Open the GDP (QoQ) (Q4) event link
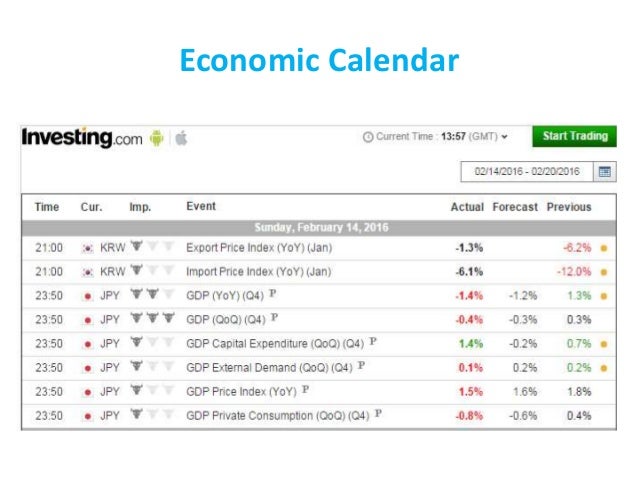Image resolution: width=638 pixels, height=479 pixels. click(226, 319)
